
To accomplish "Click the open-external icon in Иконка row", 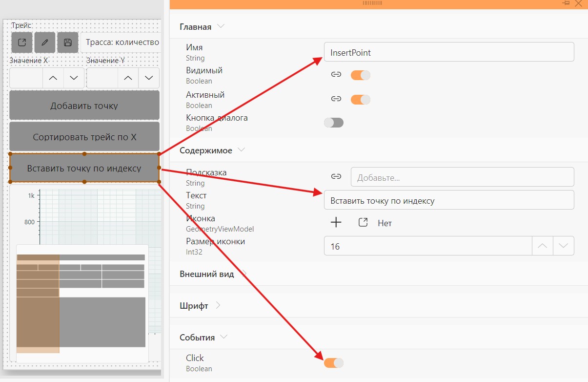I will [x=363, y=223].
